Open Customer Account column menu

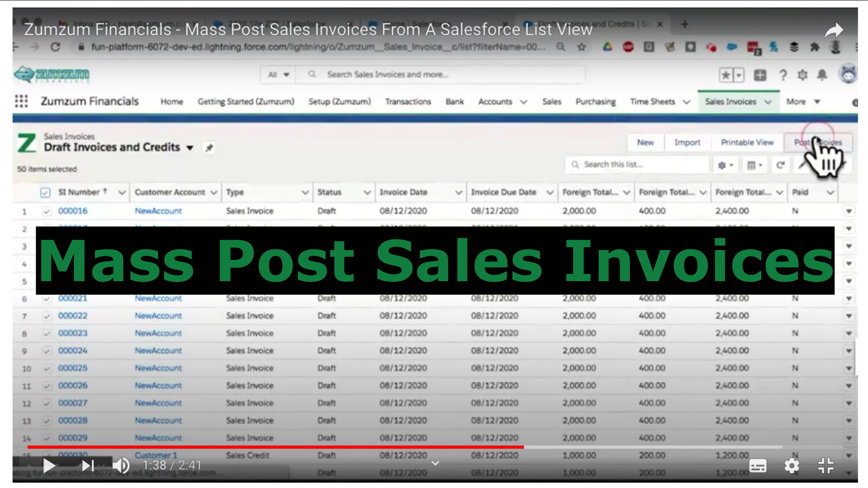(214, 192)
